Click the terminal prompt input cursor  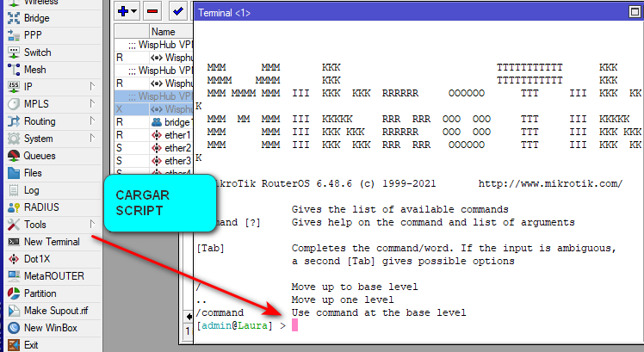(294, 326)
